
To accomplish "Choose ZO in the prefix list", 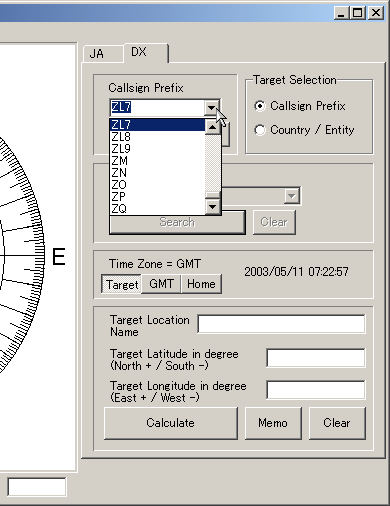I will (x=158, y=185).
